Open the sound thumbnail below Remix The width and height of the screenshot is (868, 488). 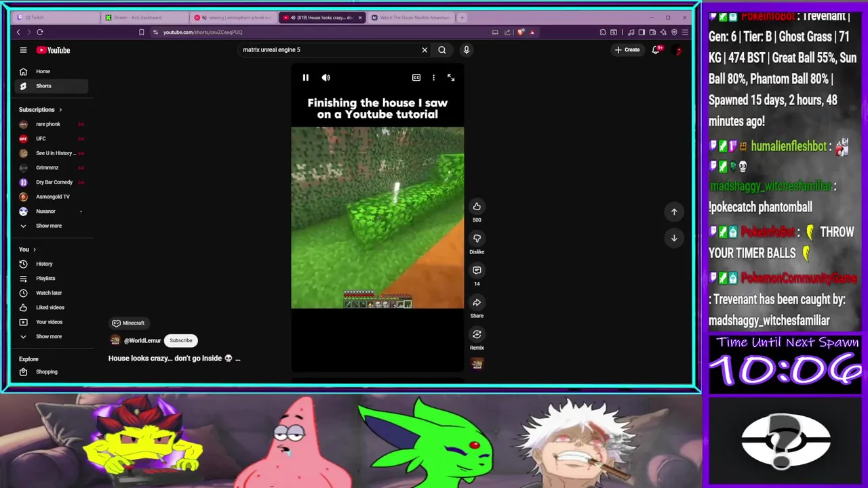pyautogui.click(x=477, y=364)
